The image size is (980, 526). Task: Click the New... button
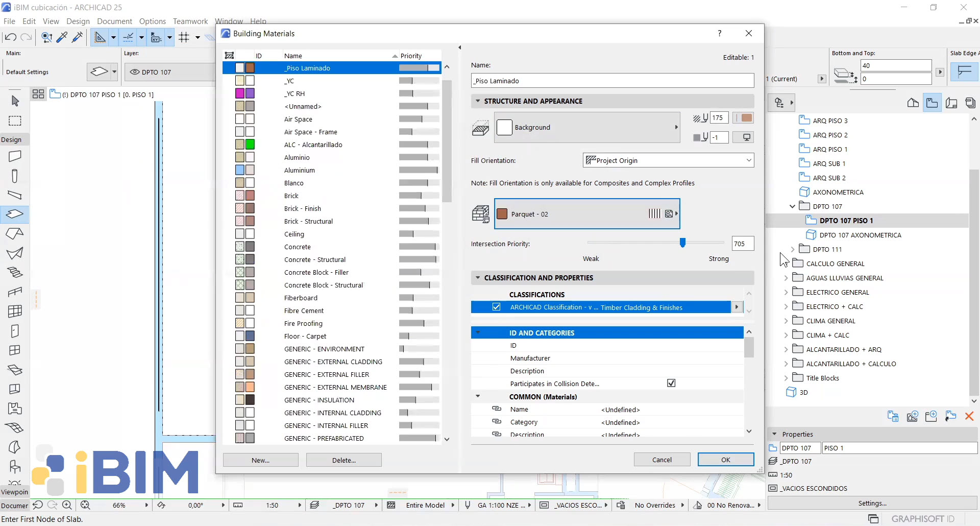260,460
